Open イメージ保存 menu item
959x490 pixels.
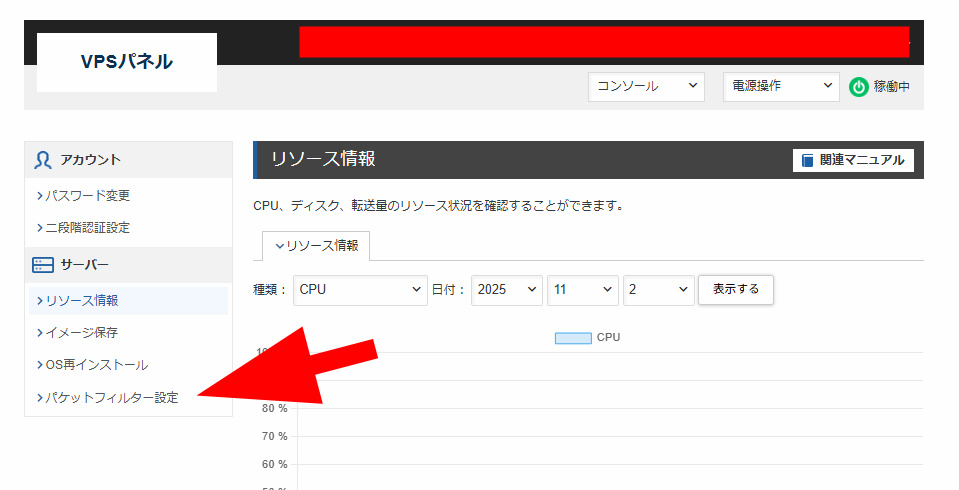point(81,333)
